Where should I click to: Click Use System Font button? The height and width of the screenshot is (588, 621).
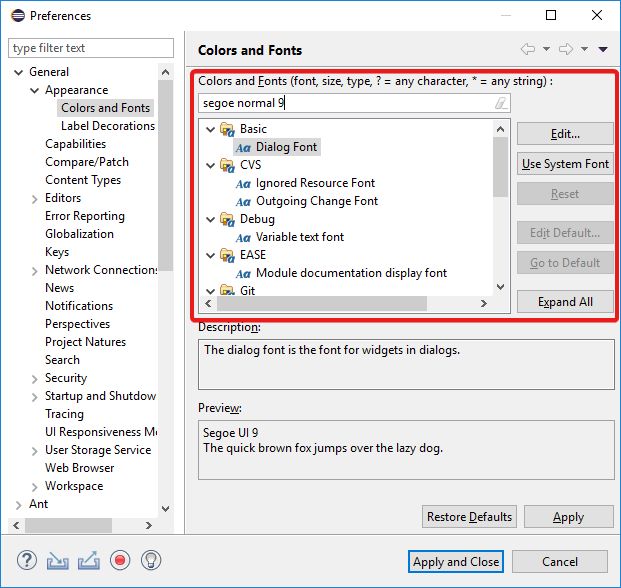coord(565,164)
